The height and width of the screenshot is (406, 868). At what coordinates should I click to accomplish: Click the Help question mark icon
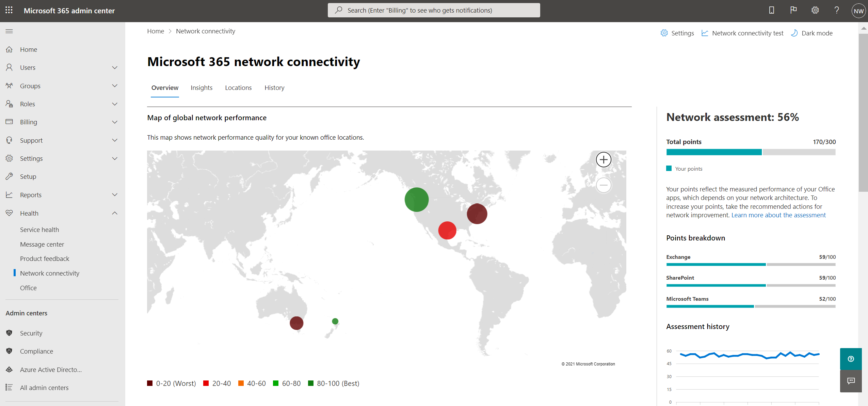pos(836,11)
